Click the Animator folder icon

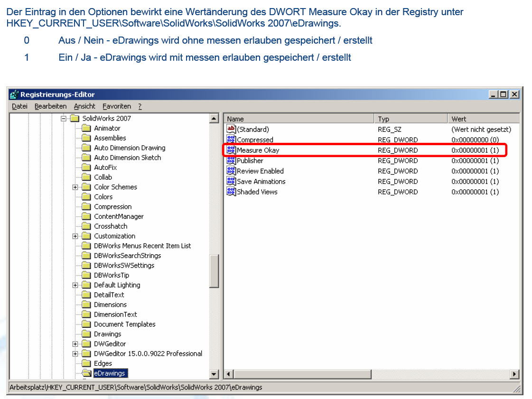click(x=86, y=128)
